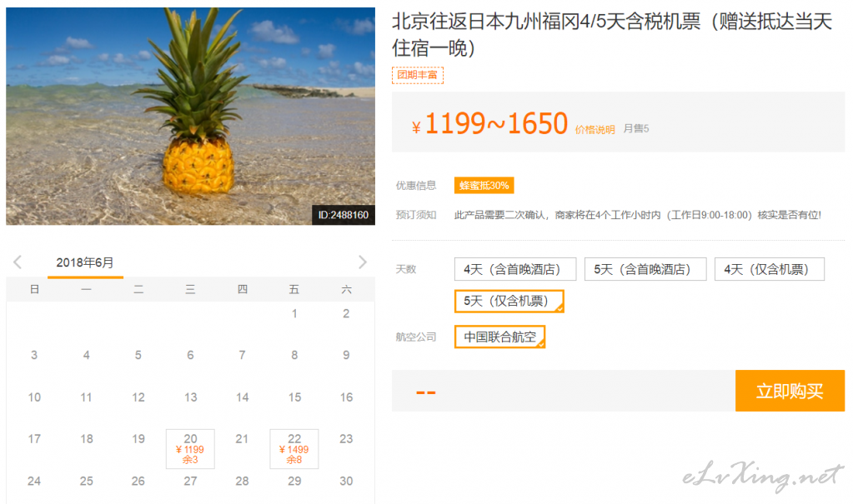Click the 蜂蜜抵30% discount badge
This screenshot has height=504, width=853.
point(484,186)
